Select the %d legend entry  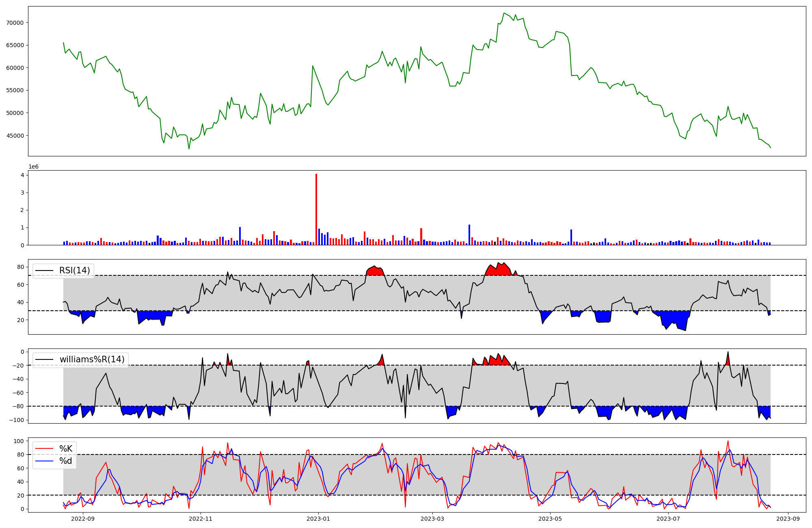click(66, 461)
